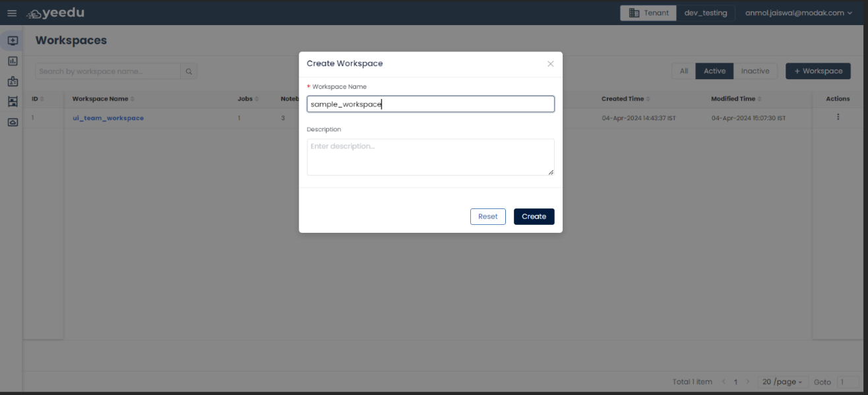Open the Workspaces sidebar icon

[12, 40]
